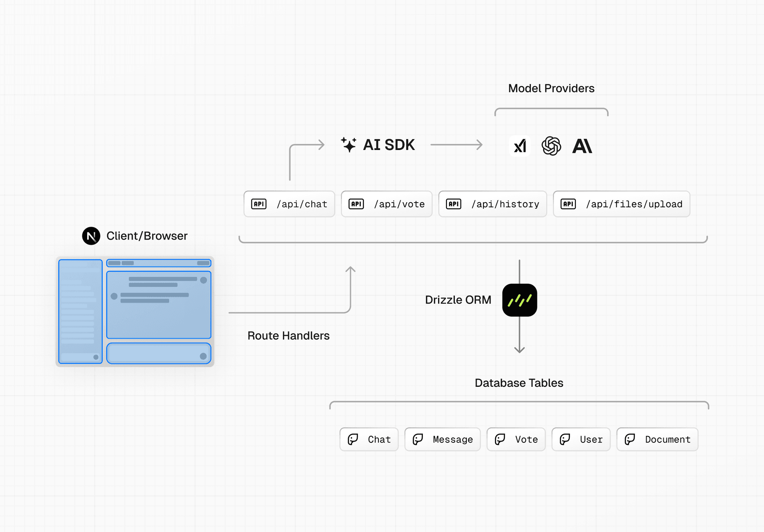Click the Next.js N logo
This screenshot has height=532, width=764.
(91, 236)
